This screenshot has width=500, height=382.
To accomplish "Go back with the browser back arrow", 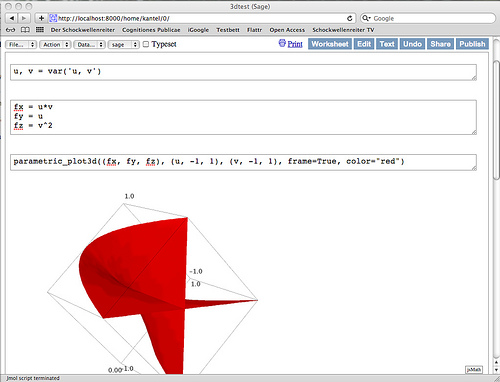I will tap(12, 18).
